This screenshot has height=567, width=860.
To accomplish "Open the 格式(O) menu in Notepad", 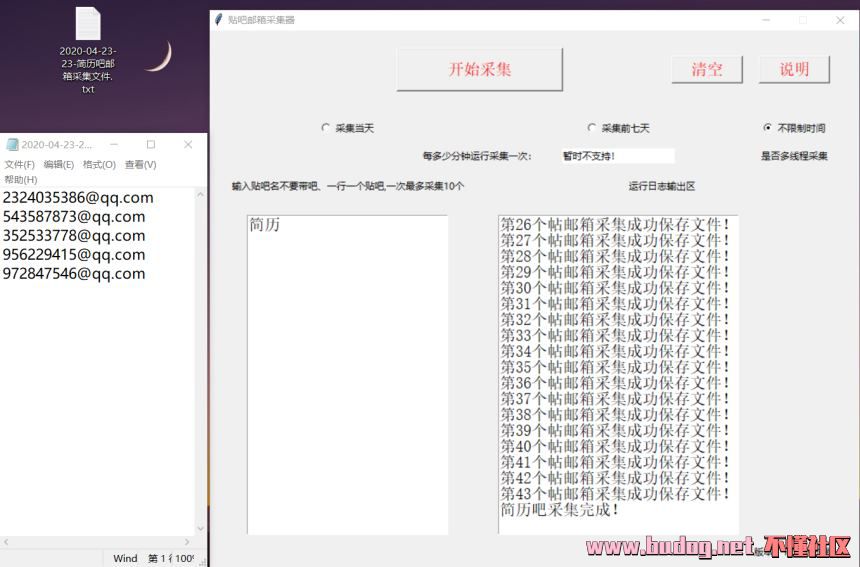I will [99, 165].
